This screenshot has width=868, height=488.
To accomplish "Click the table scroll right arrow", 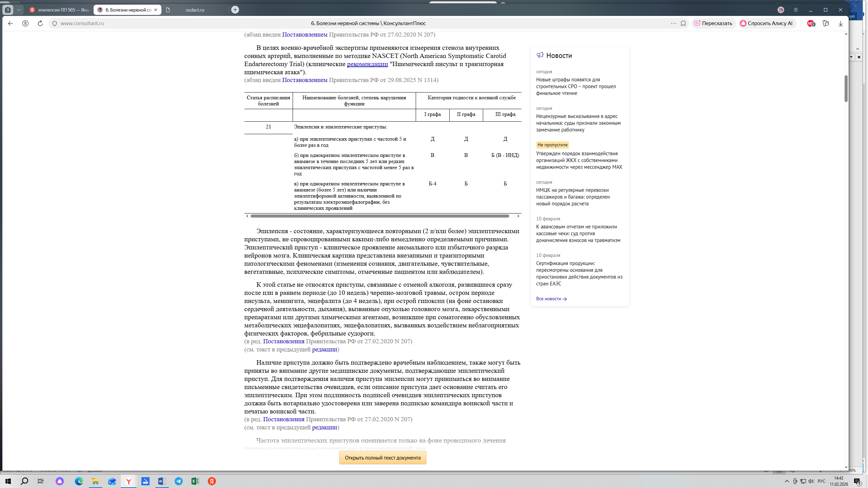I will 518,216.
